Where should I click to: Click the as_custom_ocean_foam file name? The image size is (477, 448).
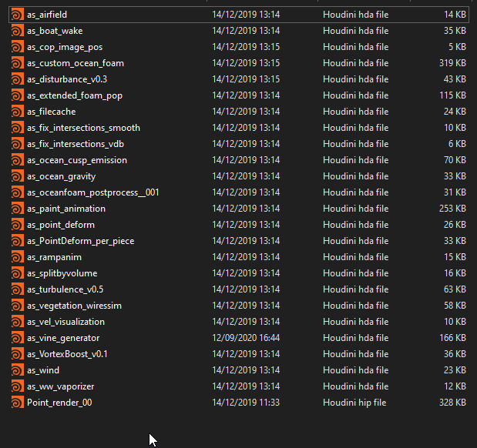(76, 63)
